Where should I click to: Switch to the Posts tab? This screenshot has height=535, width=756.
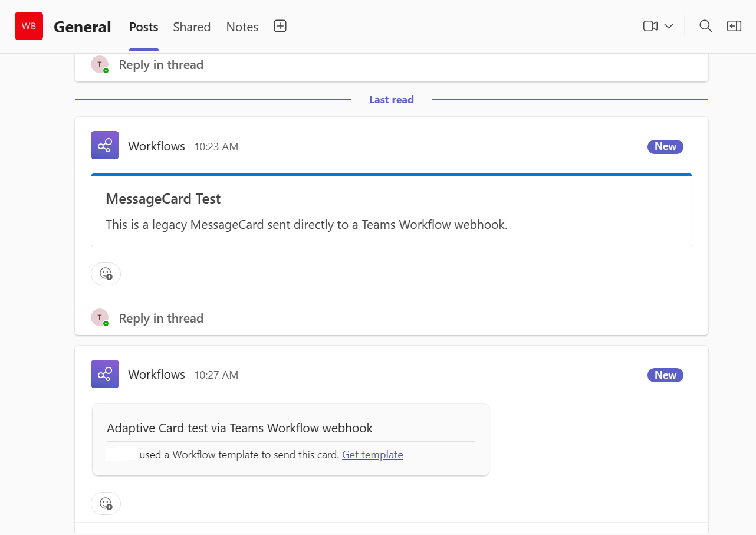click(144, 27)
